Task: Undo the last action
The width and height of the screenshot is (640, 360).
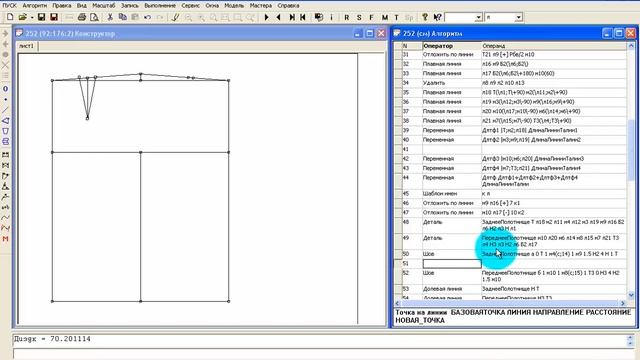Action: pyautogui.click(x=147, y=17)
